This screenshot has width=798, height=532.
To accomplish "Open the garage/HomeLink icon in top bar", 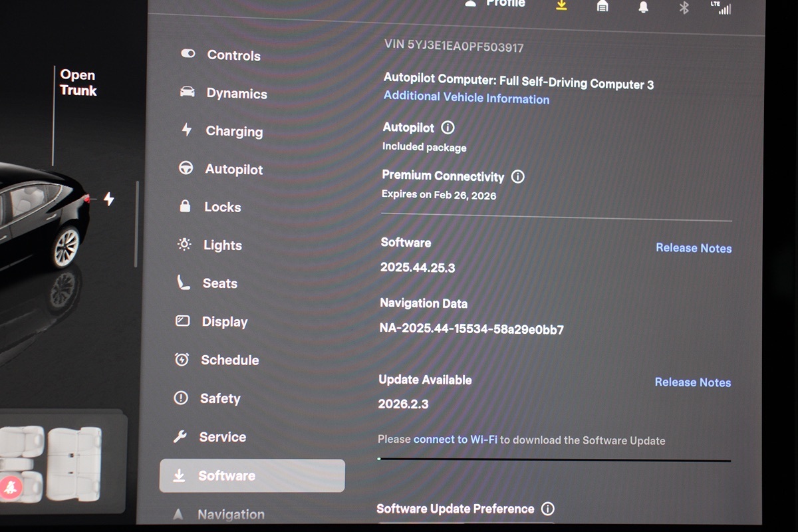I will [x=602, y=6].
